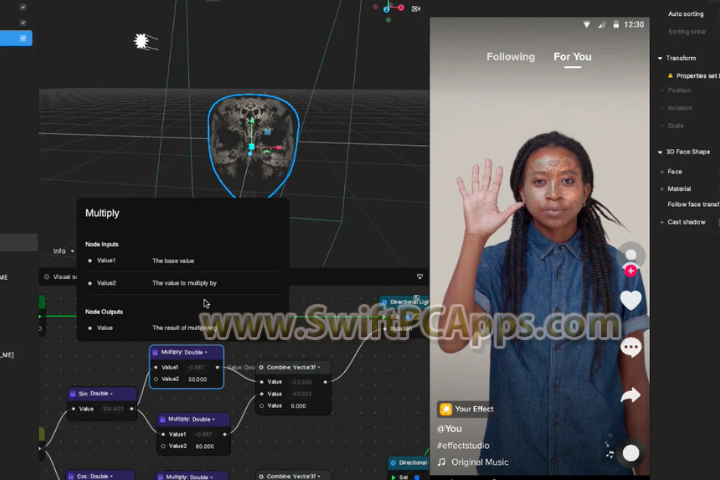Toggle the highlighted blue row checkbox

[23, 38]
